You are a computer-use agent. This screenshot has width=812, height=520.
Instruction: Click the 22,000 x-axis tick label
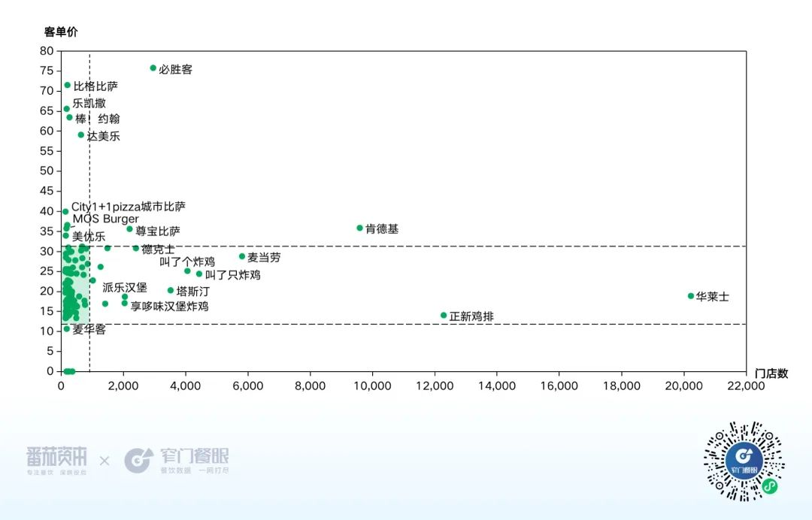[x=746, y=386]
